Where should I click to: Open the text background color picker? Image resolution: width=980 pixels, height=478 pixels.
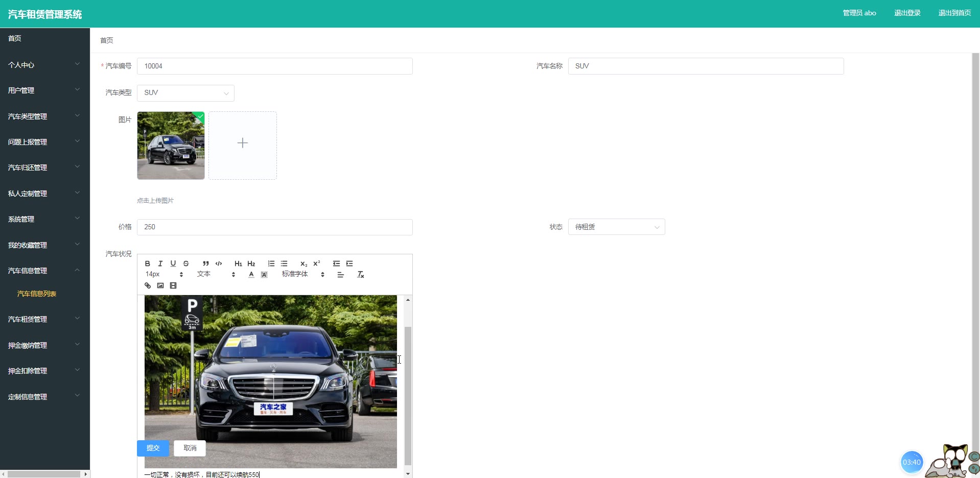pos(264,275)
